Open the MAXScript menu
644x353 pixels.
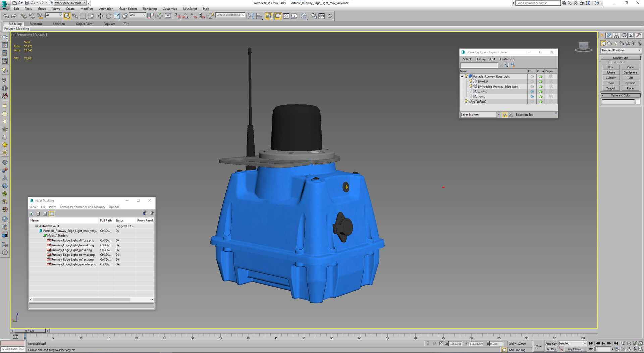[190, 9]
